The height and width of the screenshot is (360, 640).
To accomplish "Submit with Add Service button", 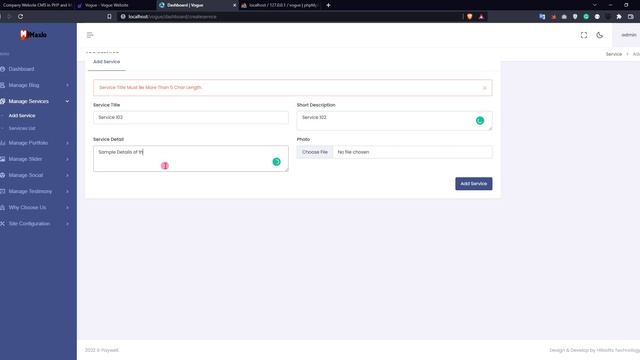I will [473, 184].
